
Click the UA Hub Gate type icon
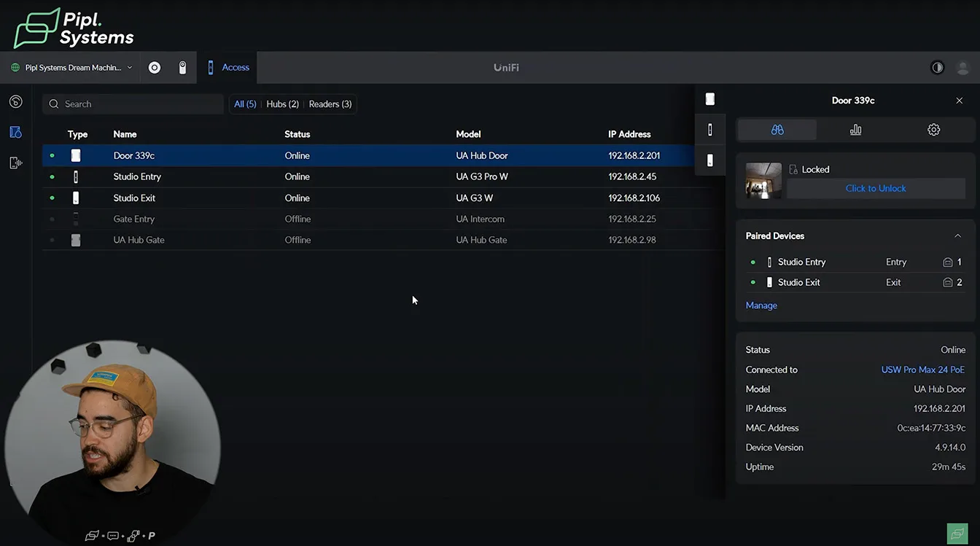(76, 240)
